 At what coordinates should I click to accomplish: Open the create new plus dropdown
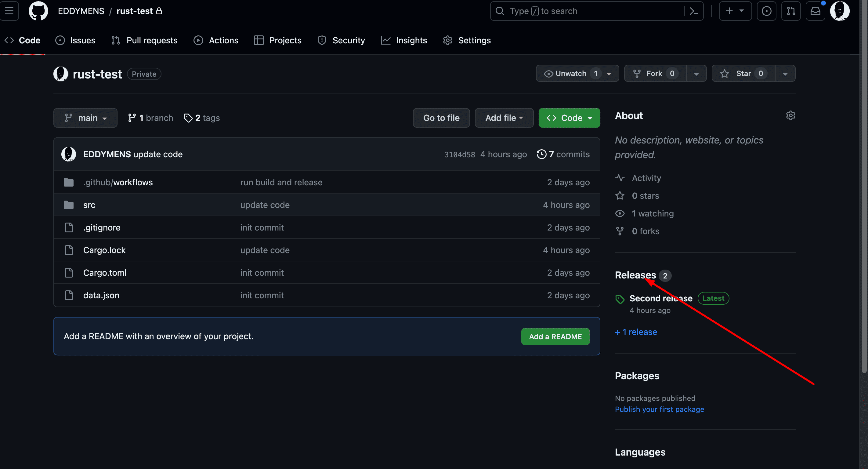click(x=735, y=11)
